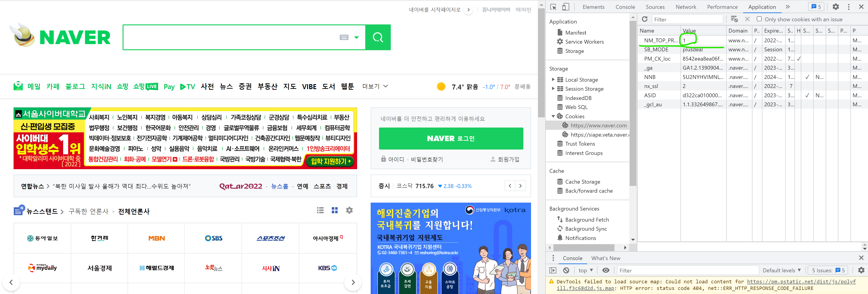
Task: Toggle the device toolbar icon
Action: tap(565, 7)
